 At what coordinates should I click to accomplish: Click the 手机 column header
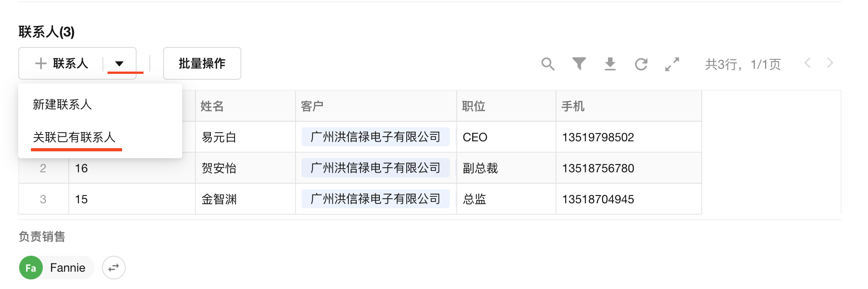(x=573, y=106)
